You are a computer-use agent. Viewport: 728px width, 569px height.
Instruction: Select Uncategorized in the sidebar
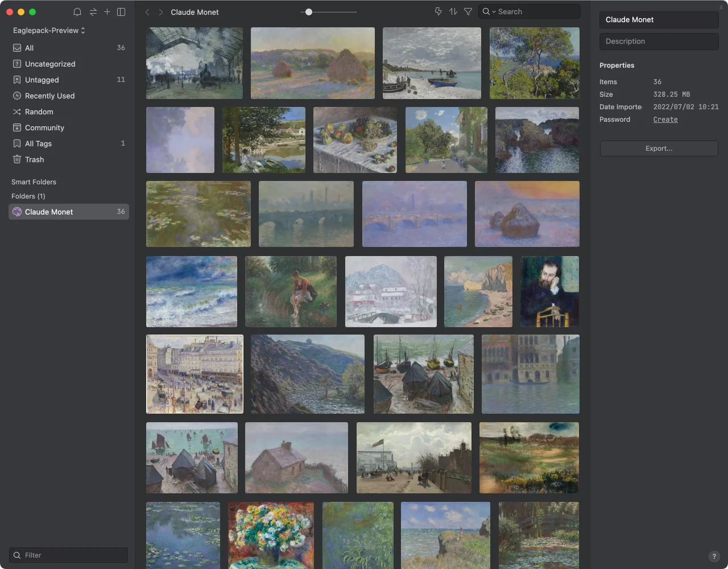coord(69,64)
